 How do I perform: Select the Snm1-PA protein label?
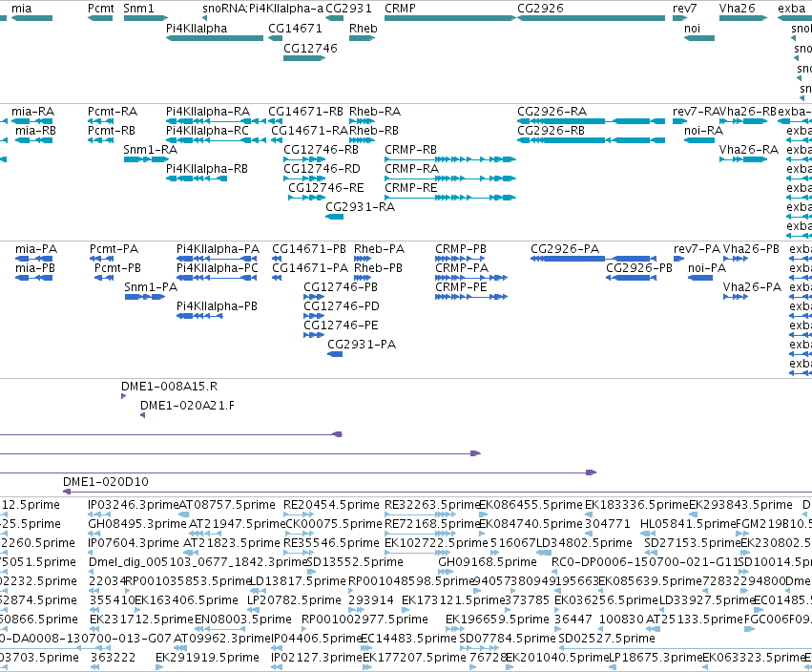pyautogui.click(x=151, y=287)
